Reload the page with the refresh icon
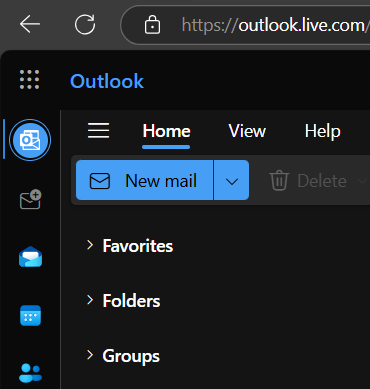Screen dimensions: 370x389 click(x=85, y=24)
